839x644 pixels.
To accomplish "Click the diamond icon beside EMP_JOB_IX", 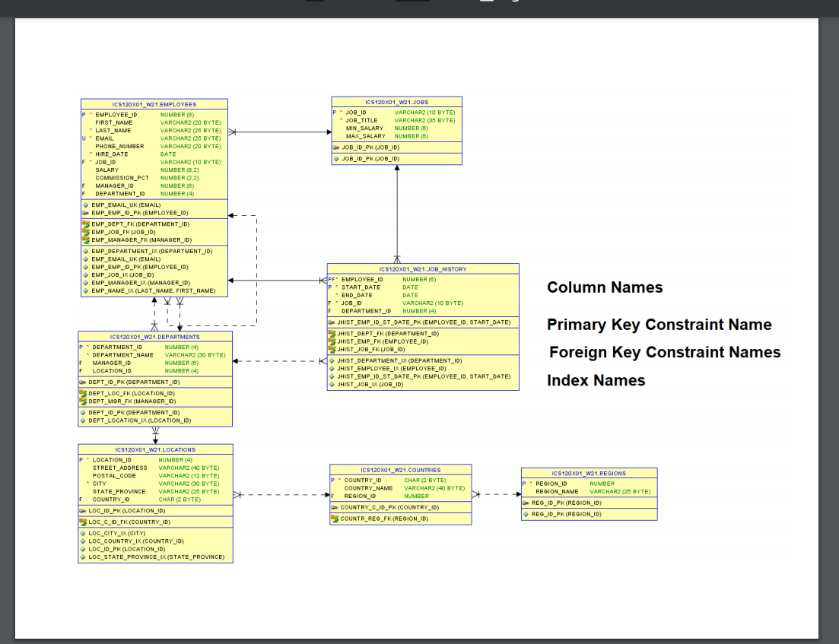I will (x=86, y=275).
